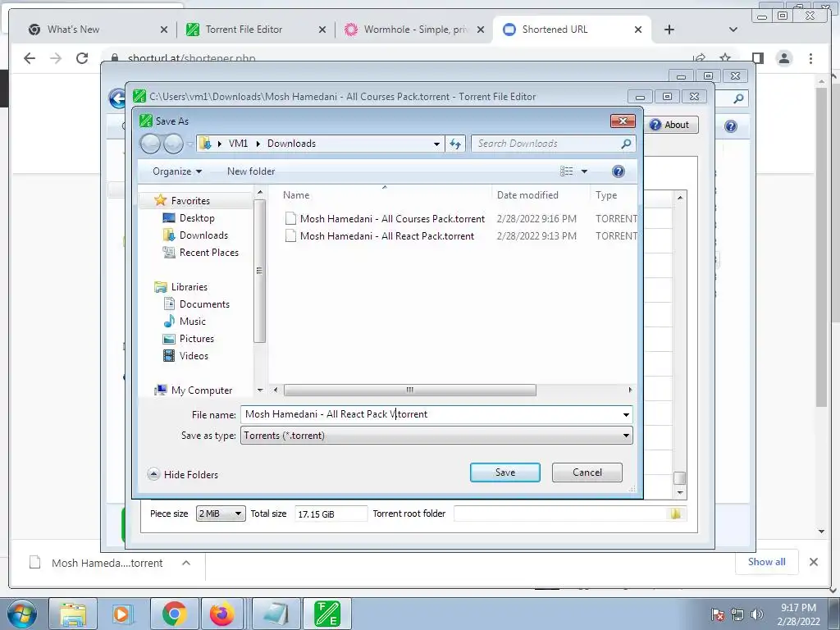This screenshot has height=630, width=840.
Task: Click the Forward arrow in Save As dialog
Action: [x=173, y=144]
